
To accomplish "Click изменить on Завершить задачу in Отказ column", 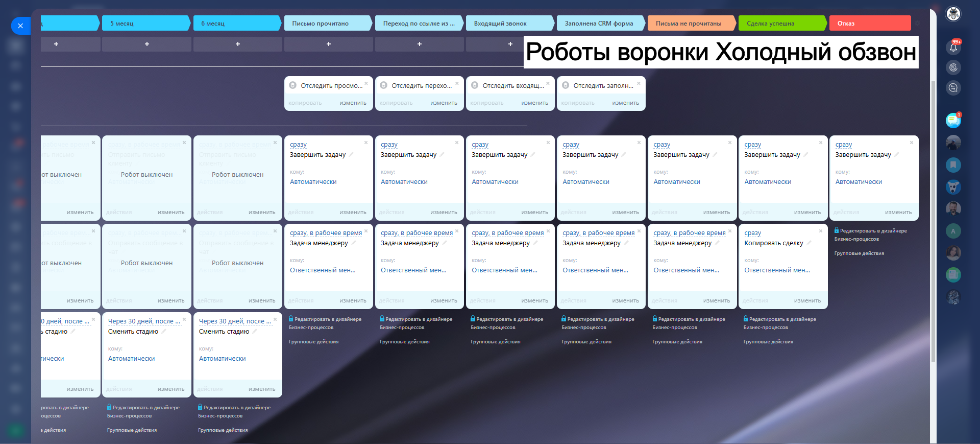I will click(x=898, y=212).
